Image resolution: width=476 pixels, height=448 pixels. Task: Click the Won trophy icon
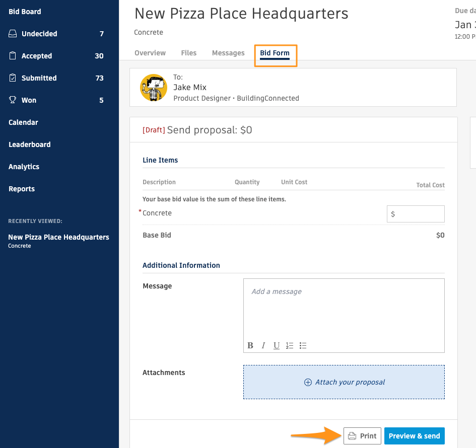pos(13,100)
